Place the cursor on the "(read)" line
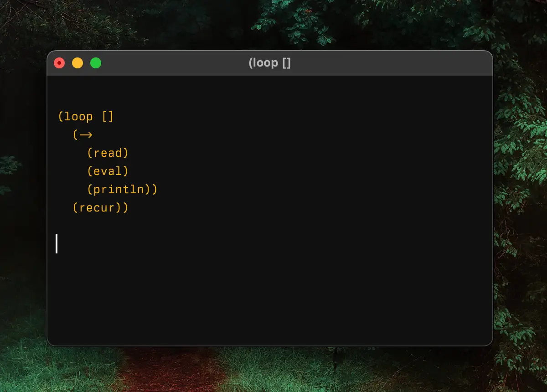 108,153
